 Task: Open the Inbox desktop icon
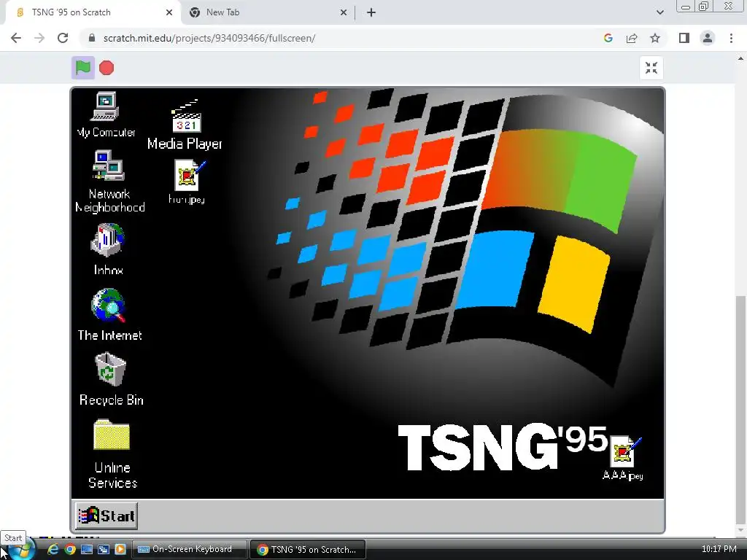tap(108, 250)
